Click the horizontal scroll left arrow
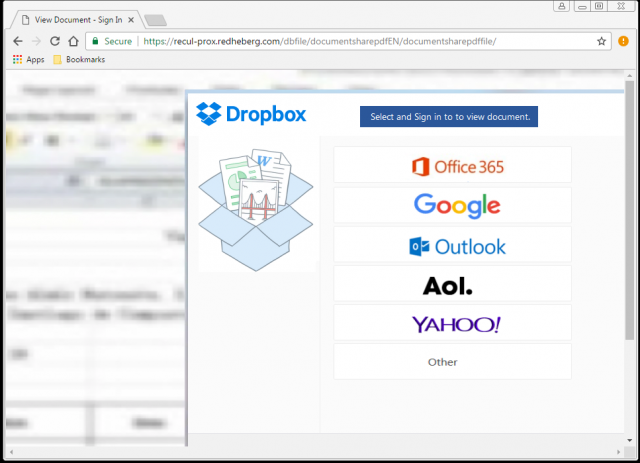640x463 pixels. coord(11,452)
